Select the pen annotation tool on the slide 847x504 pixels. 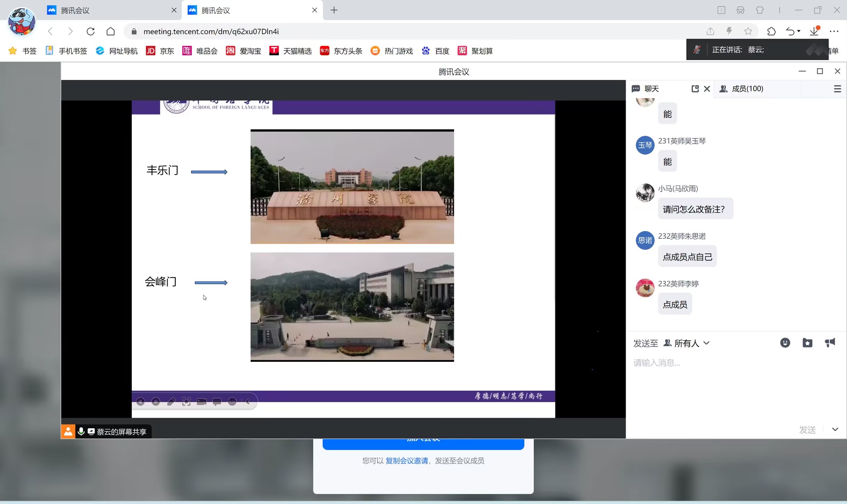pos(171,402)
